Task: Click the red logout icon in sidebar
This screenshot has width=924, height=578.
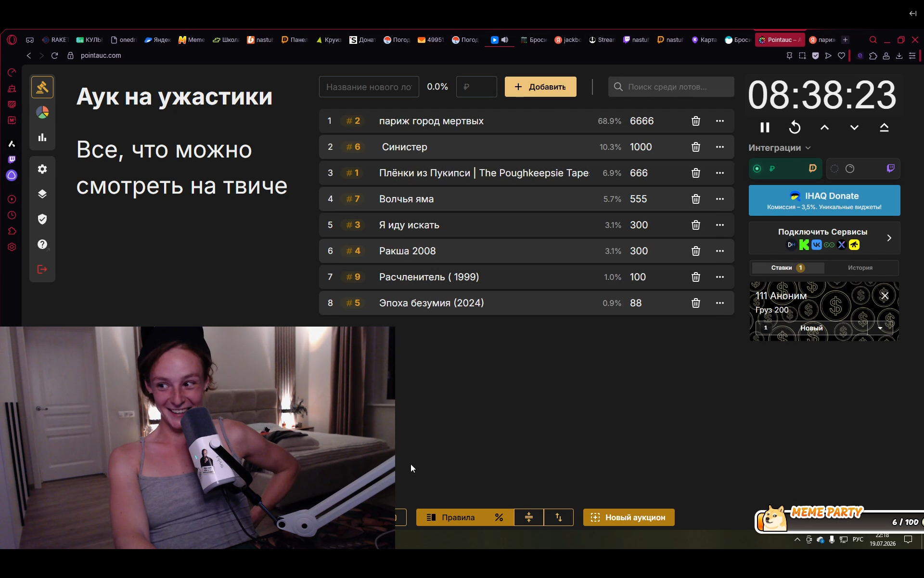Action: [x=42, y=269]
